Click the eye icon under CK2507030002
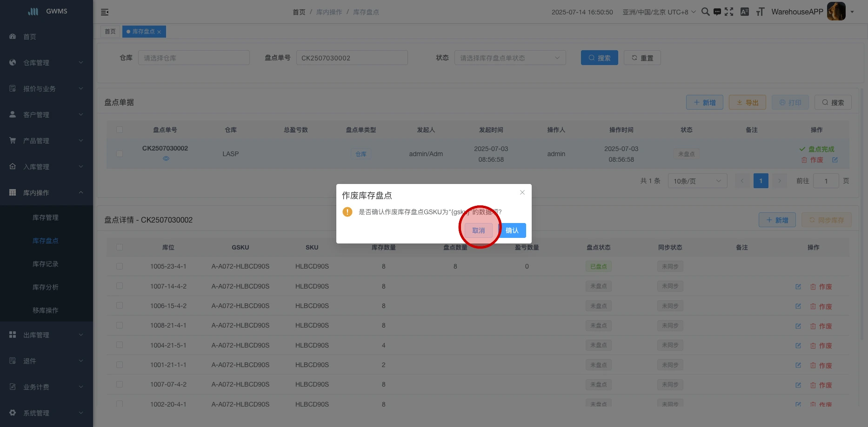Viewport: 868px width, 427px height. pyautogui.click(x=166, y=158)
